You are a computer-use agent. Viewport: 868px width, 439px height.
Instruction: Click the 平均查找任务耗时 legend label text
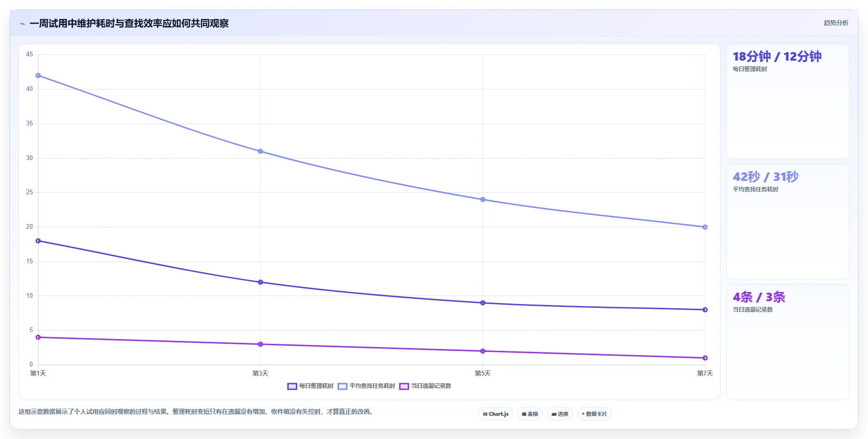tap(372, 386)
